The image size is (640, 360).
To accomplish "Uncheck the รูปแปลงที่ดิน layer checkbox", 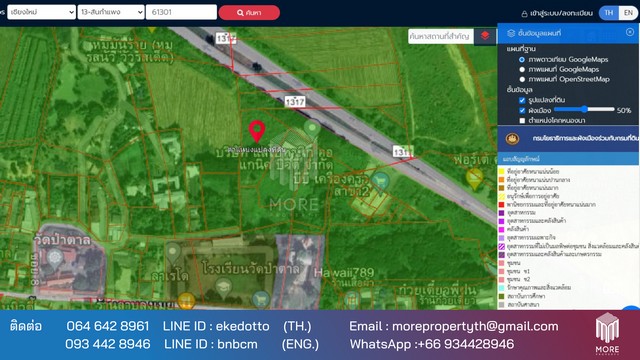I will coord(522,100).
